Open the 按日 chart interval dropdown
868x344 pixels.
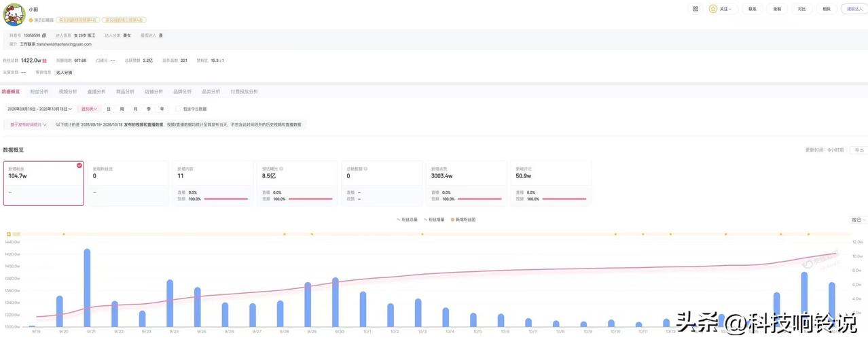click(x=858, y=220)
